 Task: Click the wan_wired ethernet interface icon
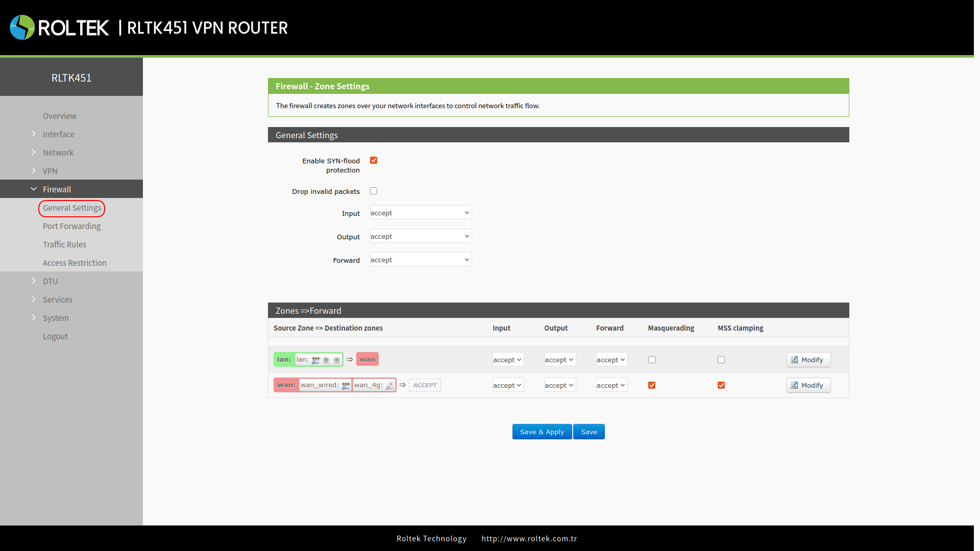(346, 386)
